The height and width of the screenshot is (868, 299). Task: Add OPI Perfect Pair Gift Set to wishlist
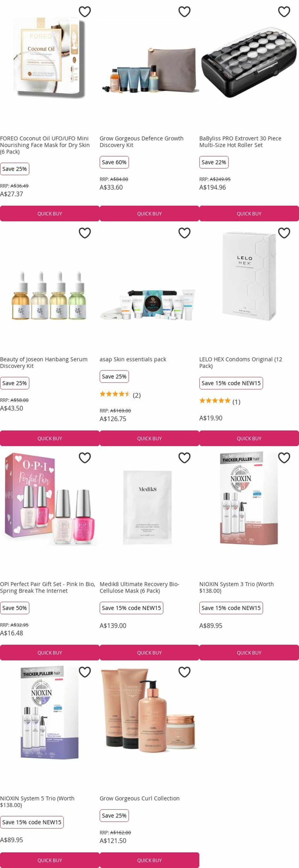point(84,458)
